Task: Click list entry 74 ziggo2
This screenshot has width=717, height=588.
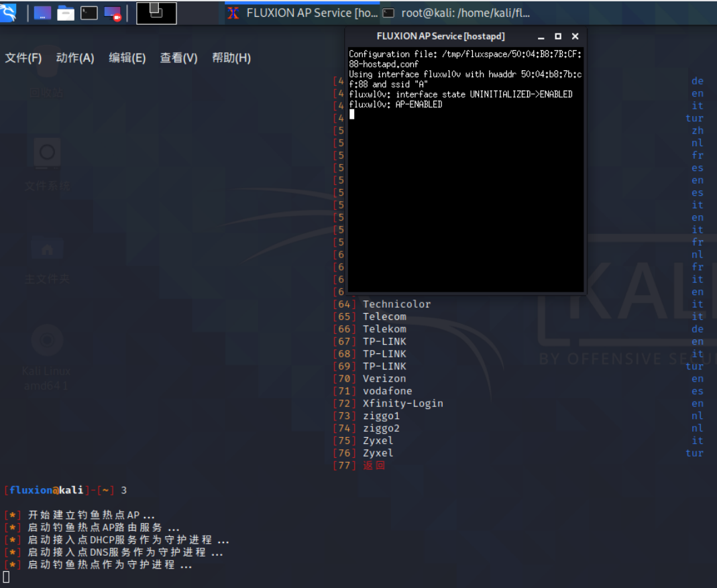Action: pos(366,428)
